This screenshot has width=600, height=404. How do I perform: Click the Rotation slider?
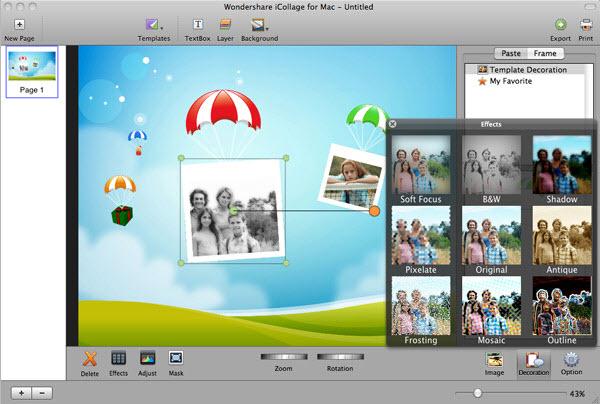click(340, 357)
